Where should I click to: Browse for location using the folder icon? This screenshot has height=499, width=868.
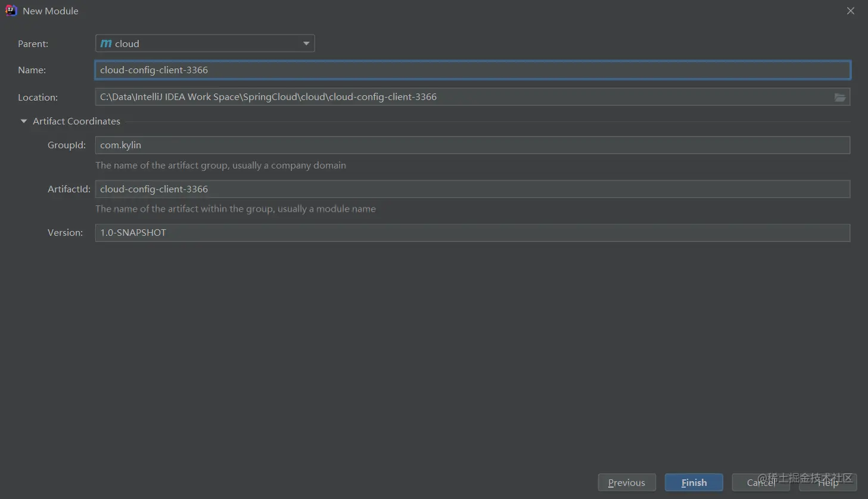click(x=840, y=97)
